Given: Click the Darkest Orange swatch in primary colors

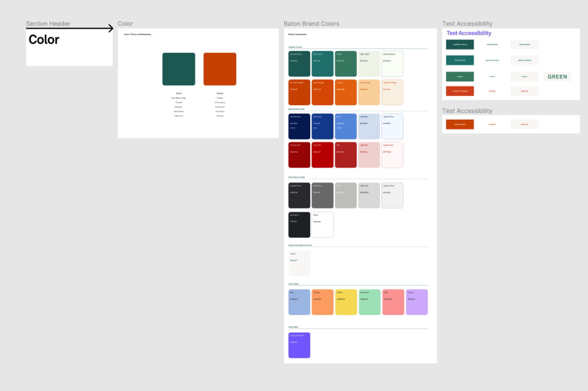Looking at the screenshot, I should 299,92.
